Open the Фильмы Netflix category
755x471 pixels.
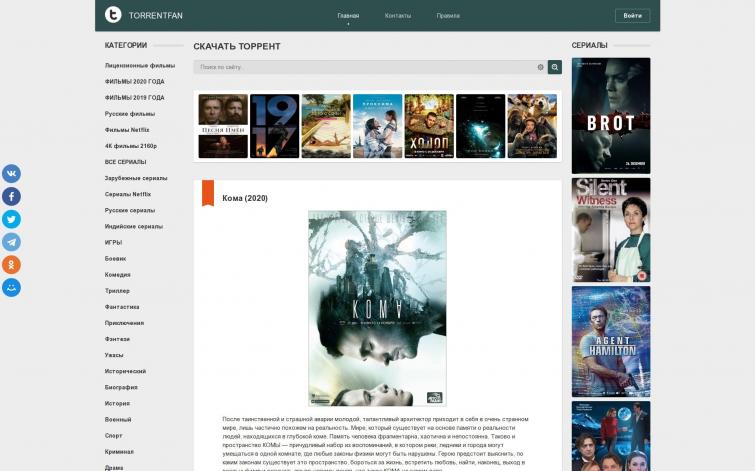point(127,130)
